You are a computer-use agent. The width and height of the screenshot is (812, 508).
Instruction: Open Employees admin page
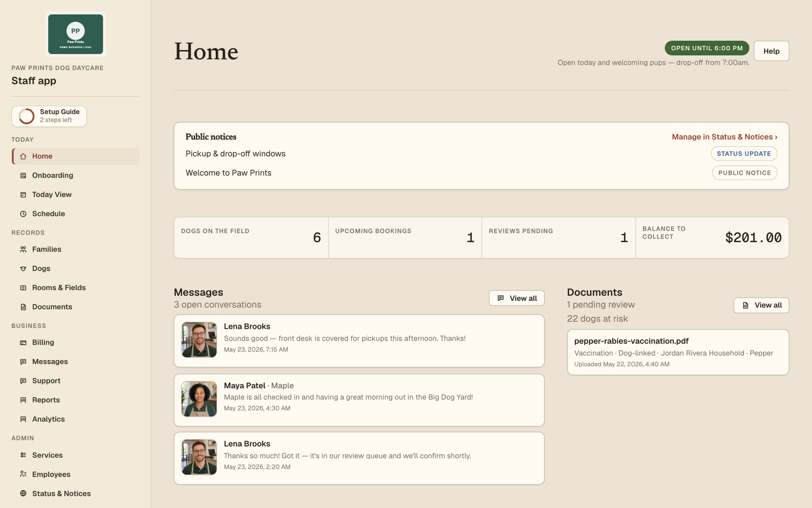(75, 474)
